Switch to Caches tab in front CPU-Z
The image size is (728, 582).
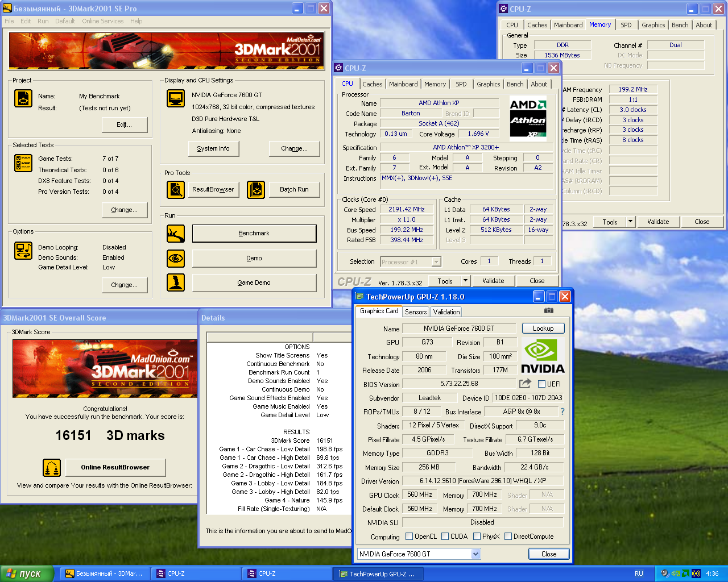(x=373, y=84)
